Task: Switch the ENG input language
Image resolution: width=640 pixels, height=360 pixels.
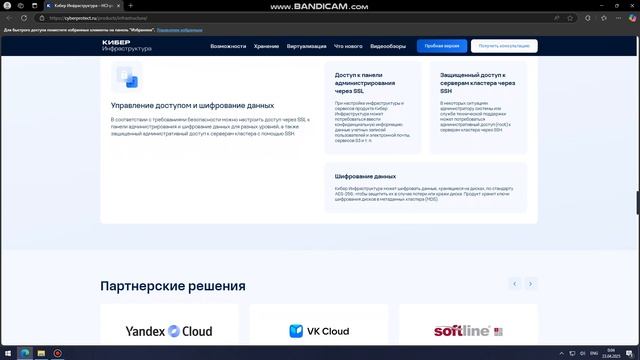Action: [x=594, y=353]
